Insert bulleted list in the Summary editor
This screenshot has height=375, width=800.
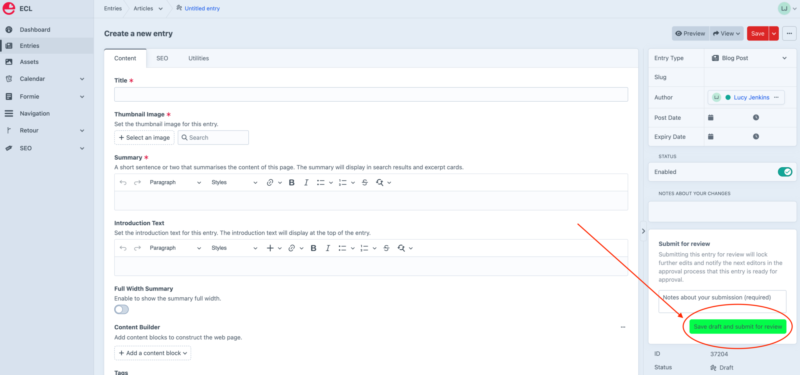coord(321,182)
